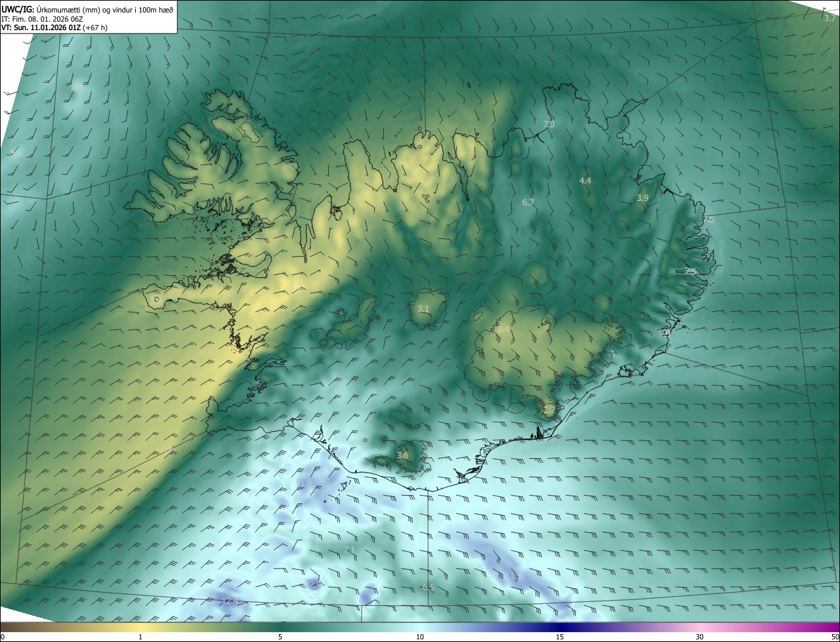This screenshot has width=840, height=642.
Task: Click the map value '6.7' in north-central Iceland
Action: [x=528, y=203]
